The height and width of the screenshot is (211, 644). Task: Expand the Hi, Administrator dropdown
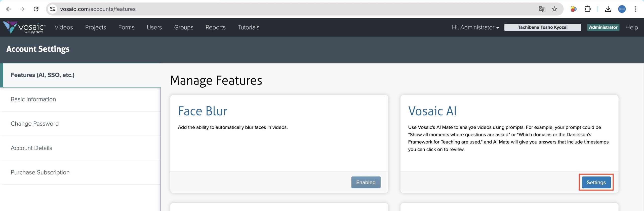point(475,27)
